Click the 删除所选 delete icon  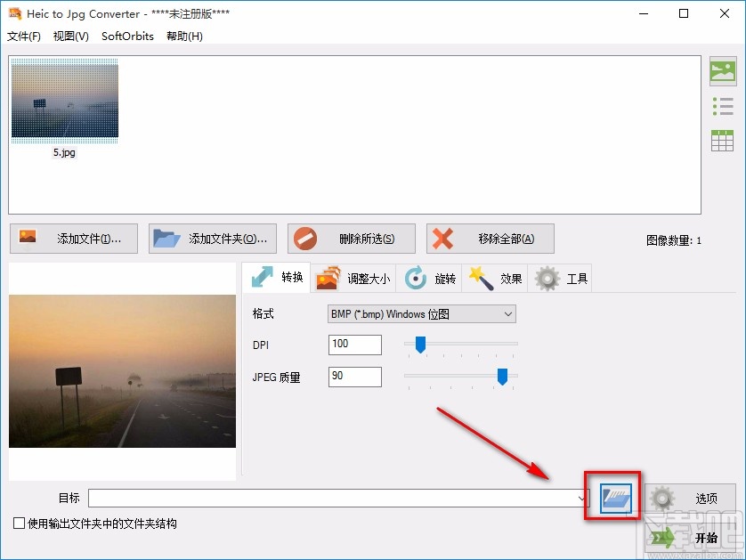[307, 238]
